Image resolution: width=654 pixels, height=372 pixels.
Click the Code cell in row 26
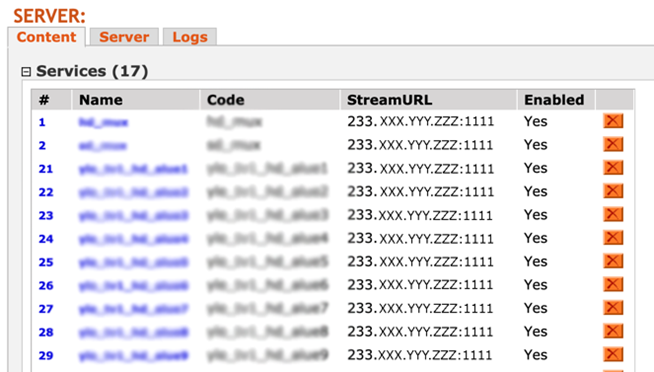tap(268, 285)
